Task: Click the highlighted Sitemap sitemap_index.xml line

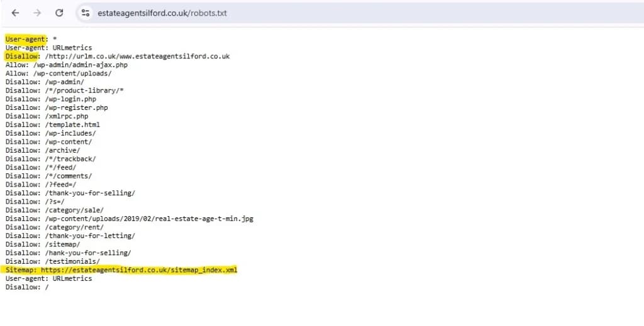Action: tap(121, 270)
